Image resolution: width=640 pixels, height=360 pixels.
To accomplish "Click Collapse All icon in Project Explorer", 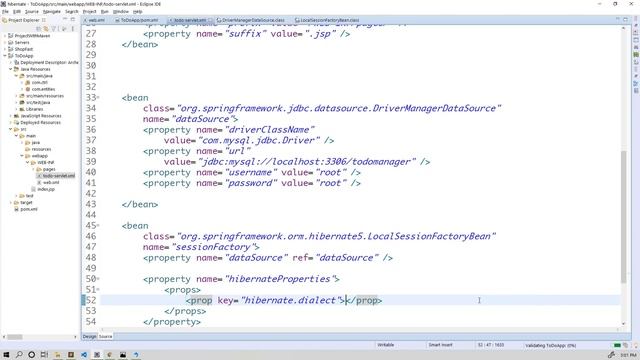I will 39,29.
